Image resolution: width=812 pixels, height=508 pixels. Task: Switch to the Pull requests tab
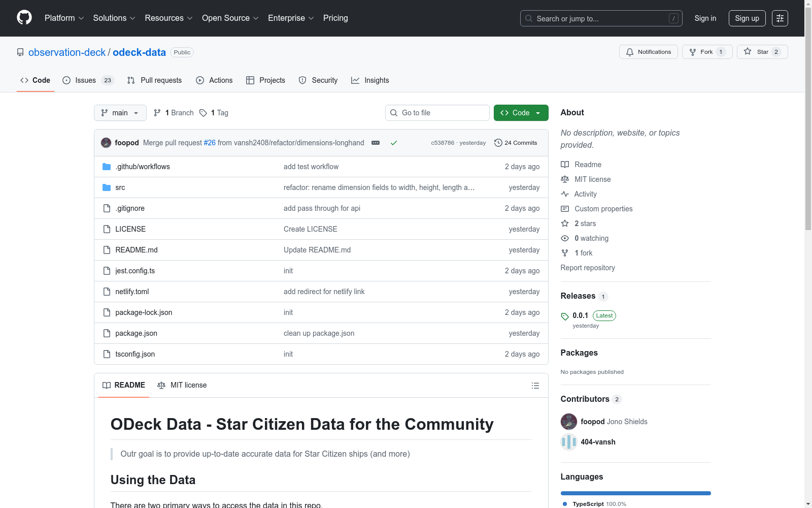click(154, 80)
